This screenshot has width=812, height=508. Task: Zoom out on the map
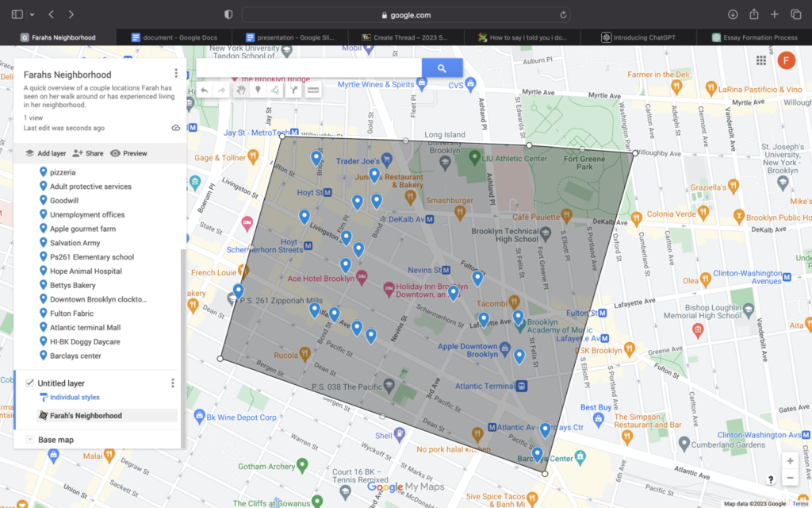pyautogui.click(x=790, y=478)
